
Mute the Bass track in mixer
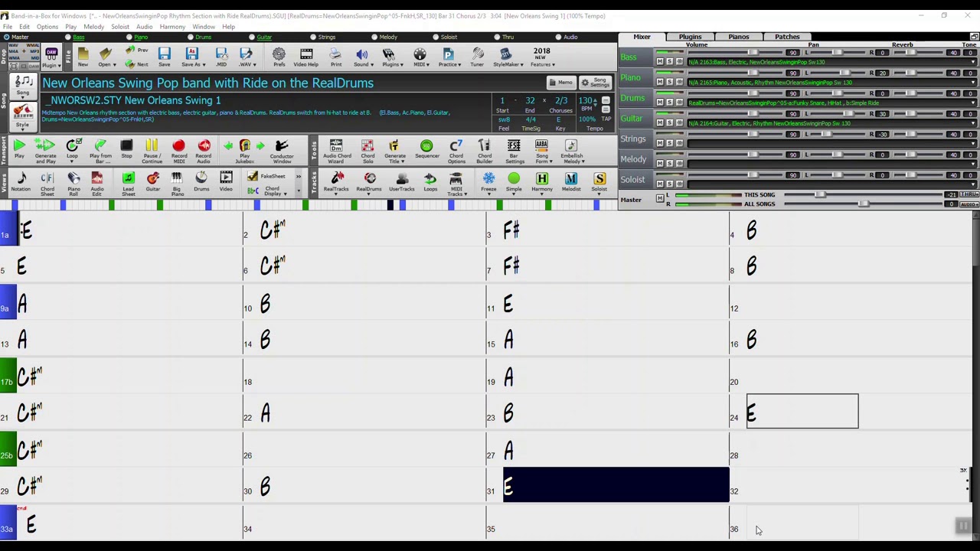point(660,61)
